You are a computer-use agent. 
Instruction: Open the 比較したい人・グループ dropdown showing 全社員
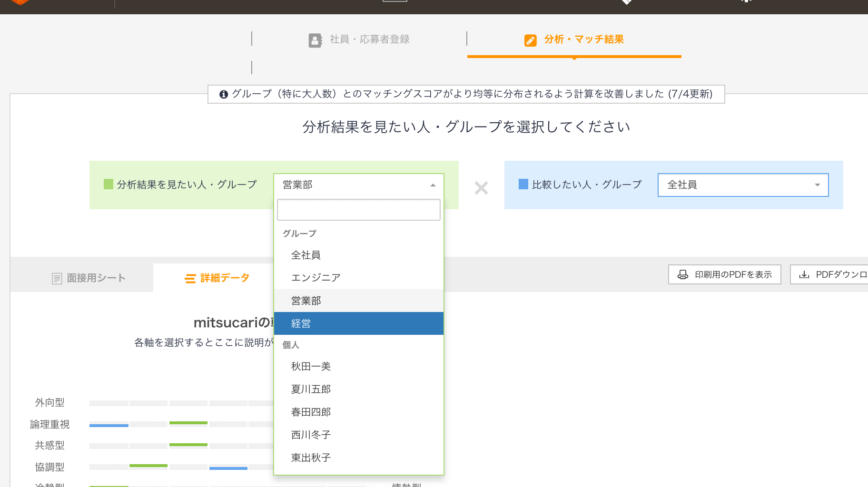[742, 185]
